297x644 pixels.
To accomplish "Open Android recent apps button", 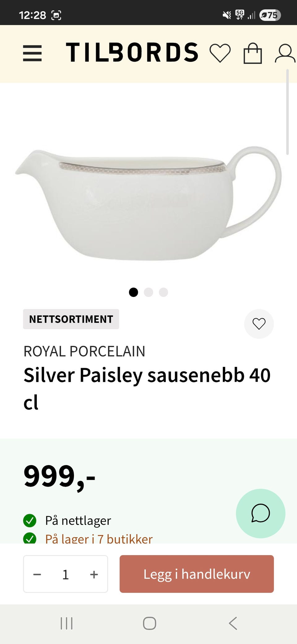I will [67, 623].
